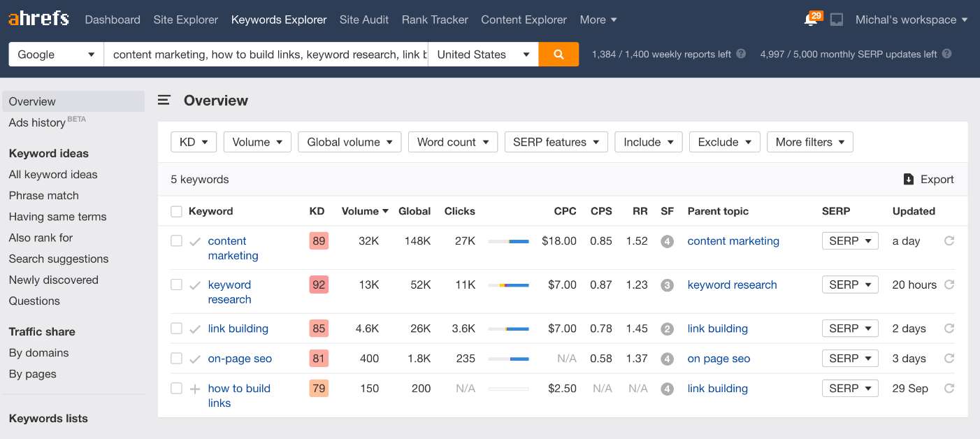Check the keyword research row checkbox

176,285
